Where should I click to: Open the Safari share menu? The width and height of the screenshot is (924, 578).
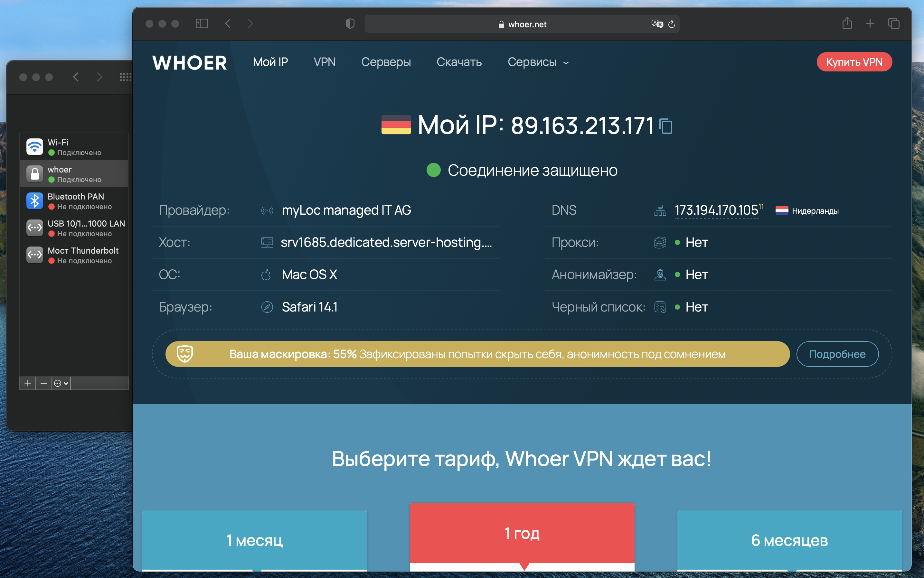(x=847, y=23)
